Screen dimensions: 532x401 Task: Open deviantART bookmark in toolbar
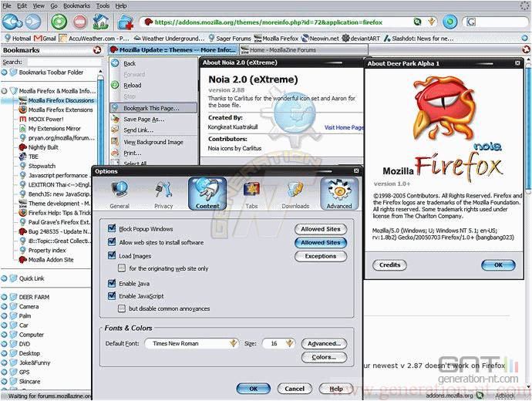click(x=361, y=39)
